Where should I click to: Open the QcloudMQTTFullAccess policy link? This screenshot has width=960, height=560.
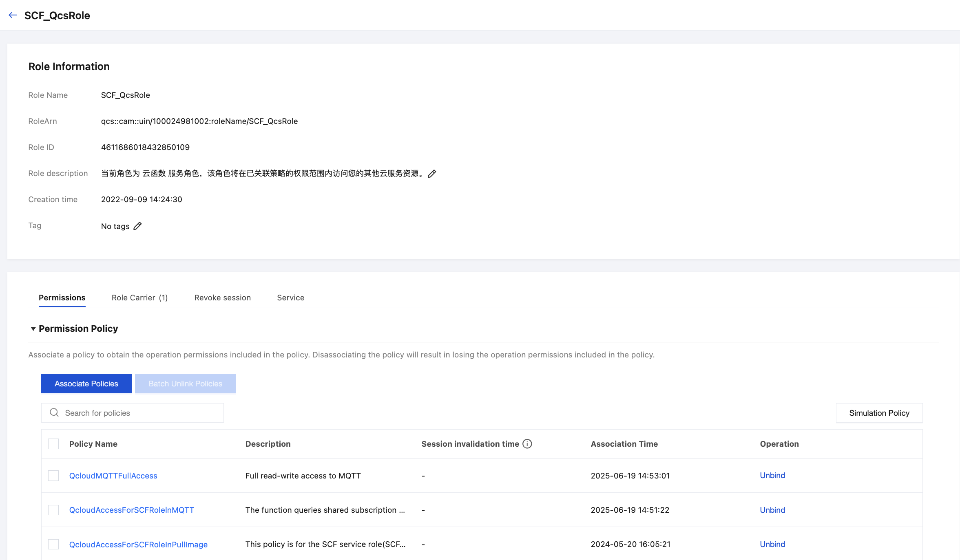pos(113,476)
